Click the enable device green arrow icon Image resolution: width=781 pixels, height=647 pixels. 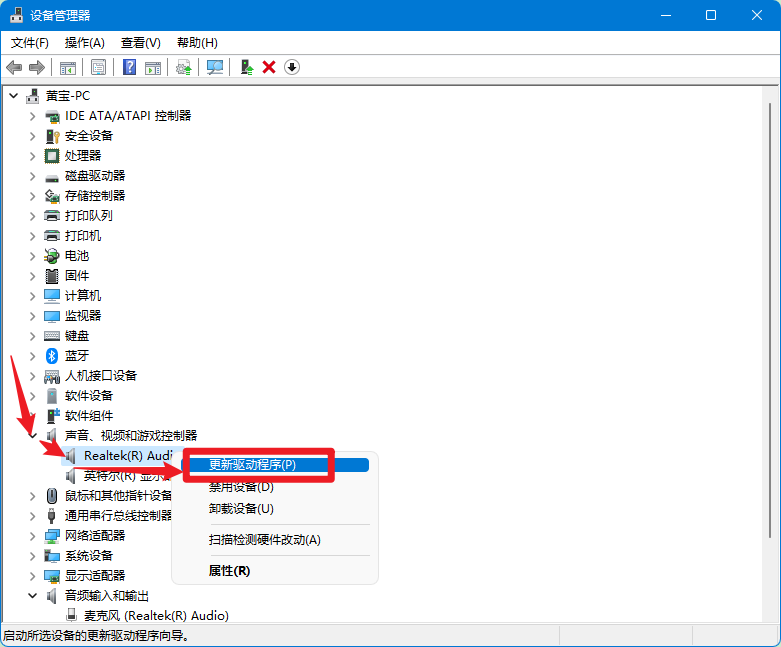tap(247, 67)
